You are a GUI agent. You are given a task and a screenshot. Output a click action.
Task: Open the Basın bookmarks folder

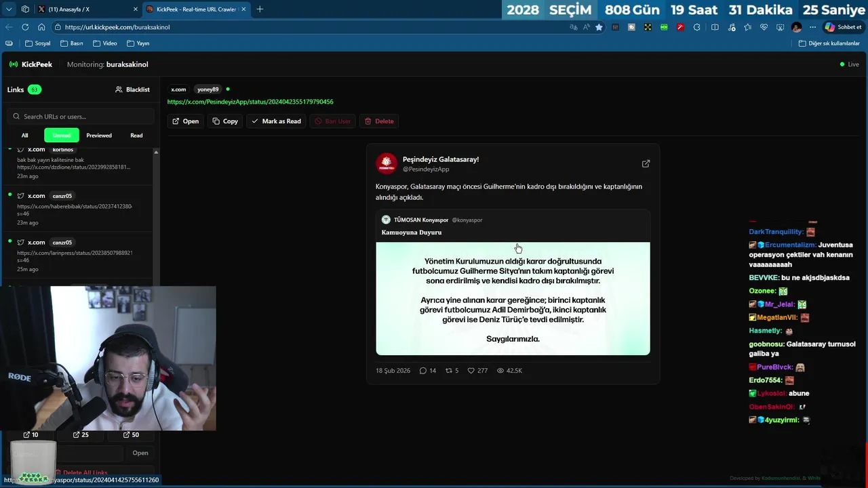click(x=72, y=43)
